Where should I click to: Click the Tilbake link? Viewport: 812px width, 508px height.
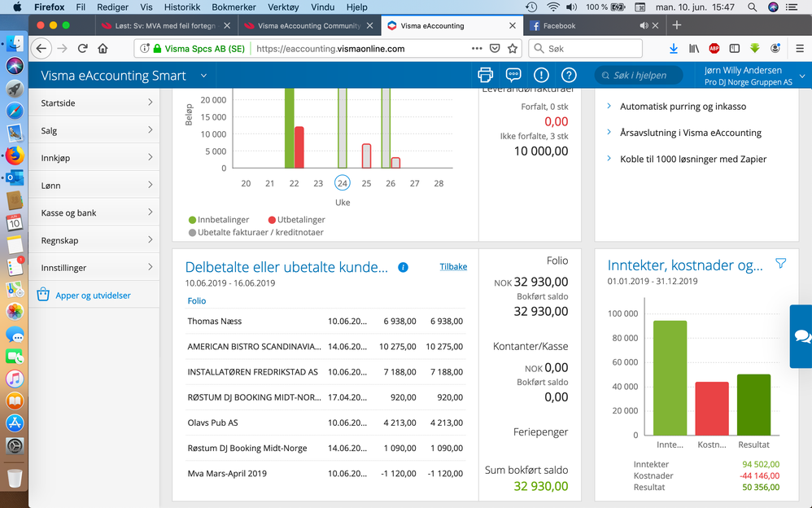tap(453, 267)
